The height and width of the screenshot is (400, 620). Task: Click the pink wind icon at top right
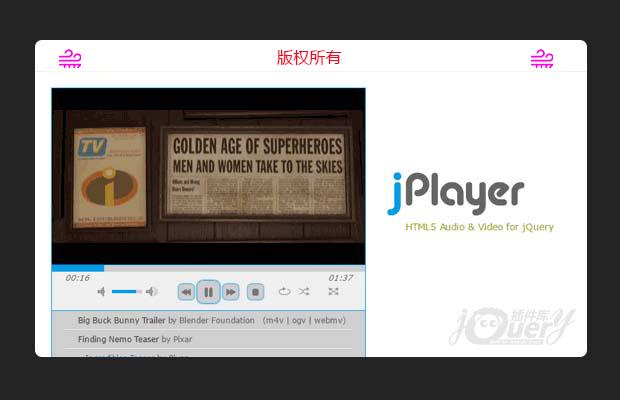point(542,58)
